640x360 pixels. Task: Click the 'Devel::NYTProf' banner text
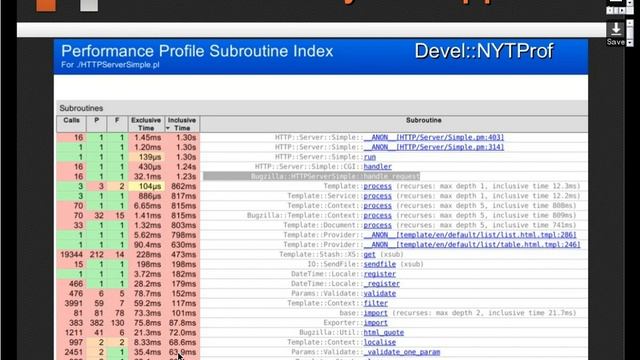click(484, 51)
